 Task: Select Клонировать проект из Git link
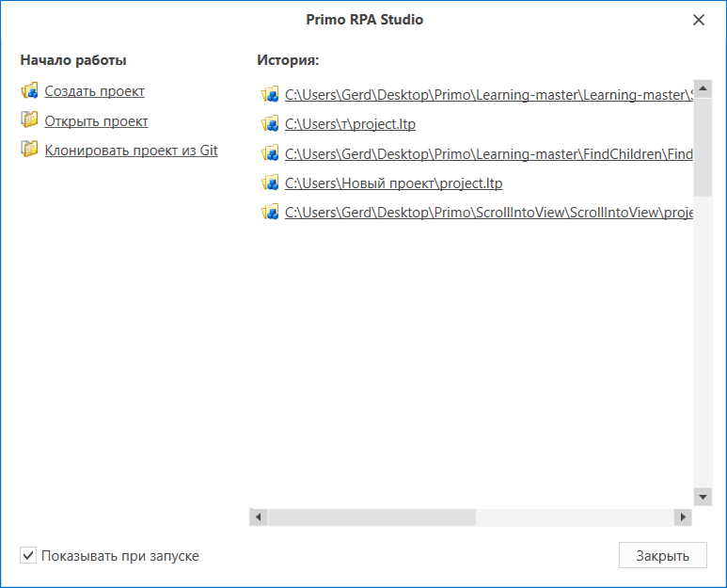[132, 151]
